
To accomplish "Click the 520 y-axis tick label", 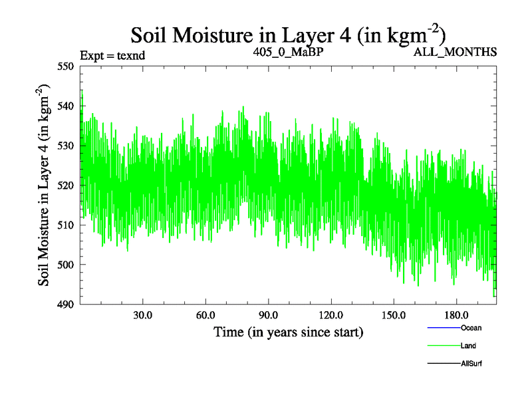I will 67,185.
